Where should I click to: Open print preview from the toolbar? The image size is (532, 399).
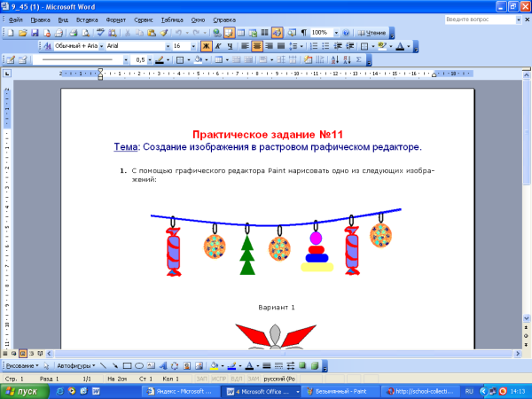[85, 33]
